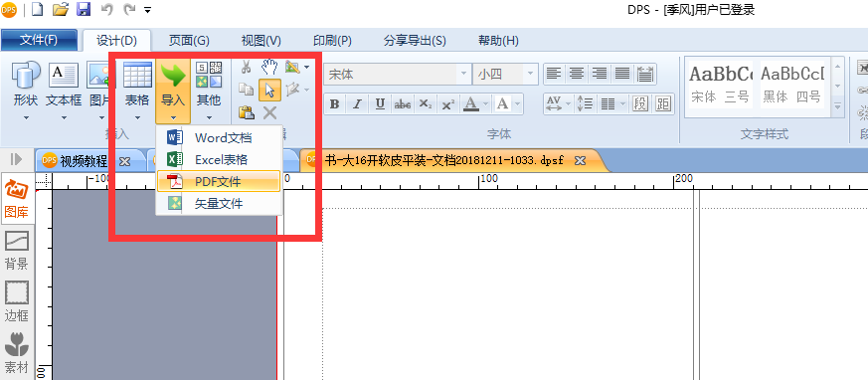Select the arrow pointer tool
868x380 pixels.
click(x=269, y=91)
